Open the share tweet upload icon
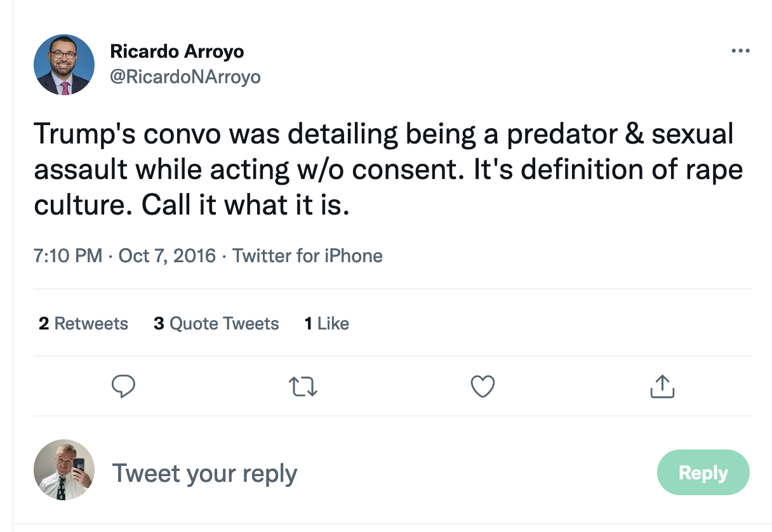 (662, 386)
